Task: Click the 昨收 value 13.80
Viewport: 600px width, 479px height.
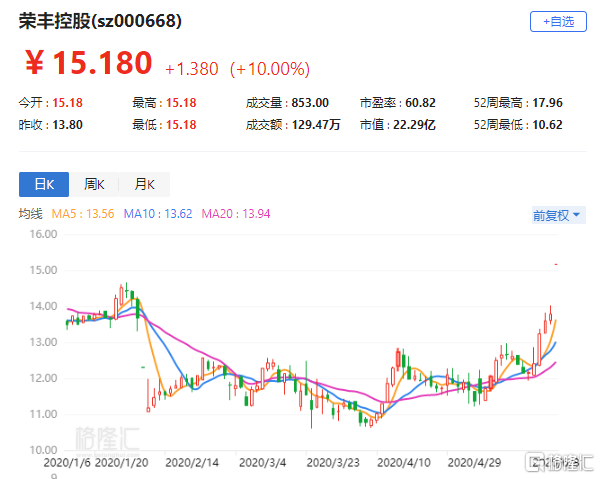Action: coord(67,125)
